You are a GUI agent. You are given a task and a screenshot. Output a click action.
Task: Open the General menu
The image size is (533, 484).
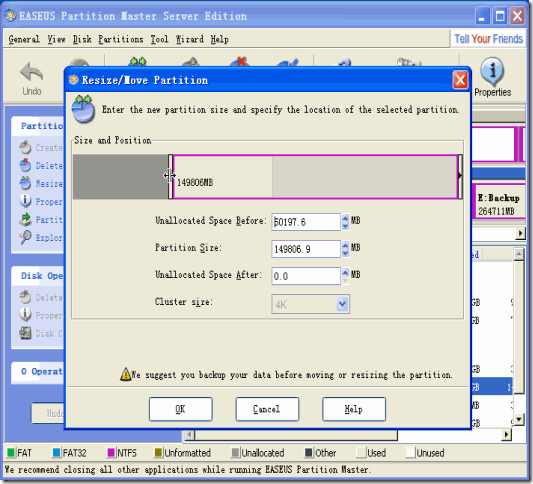point(24,39)
